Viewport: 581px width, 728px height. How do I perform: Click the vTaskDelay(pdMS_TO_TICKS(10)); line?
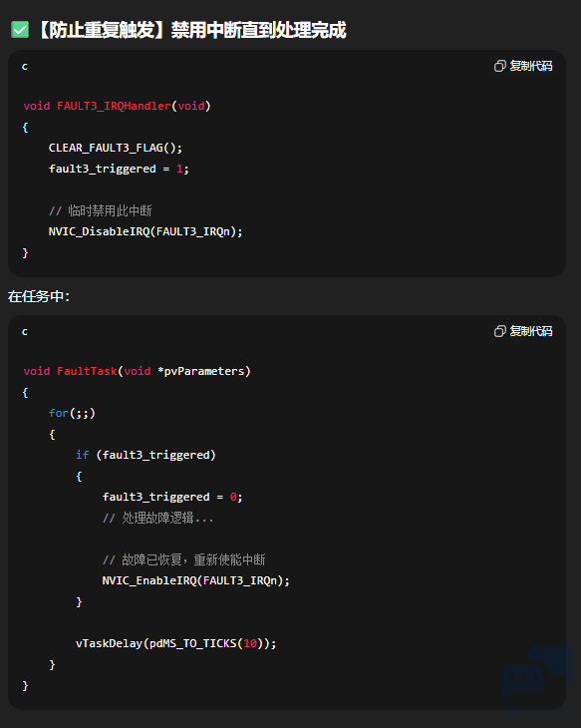tap(175, 643)
